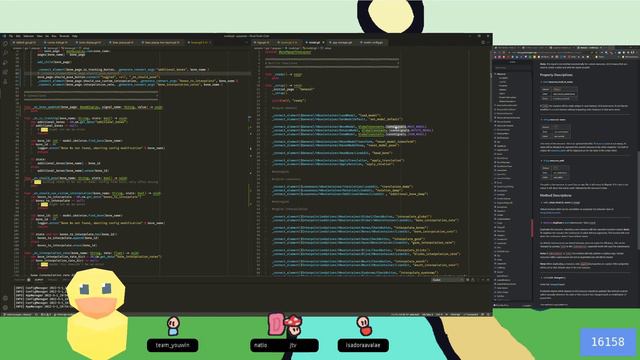Open the Edit menu in VS Code
Image resolution: width=640 pixels, height=360 pixels.
tap(18, 36)
